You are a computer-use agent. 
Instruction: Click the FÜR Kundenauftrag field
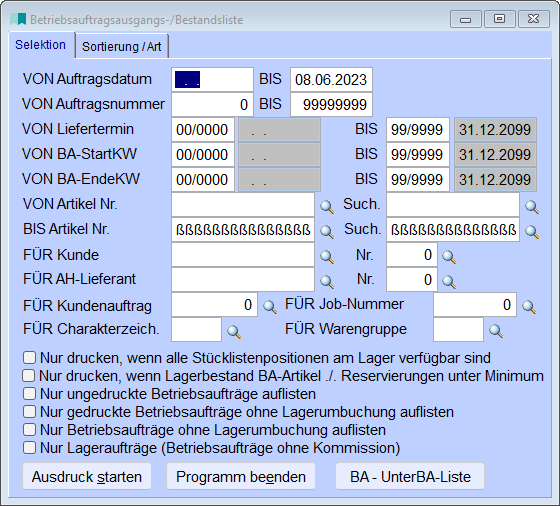(214, 304)
